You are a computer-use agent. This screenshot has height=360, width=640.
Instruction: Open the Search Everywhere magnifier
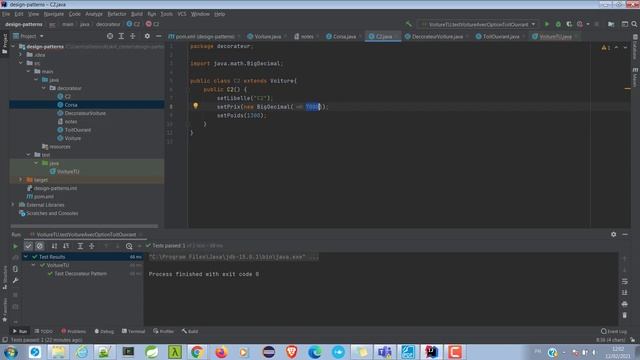point(634,24)
